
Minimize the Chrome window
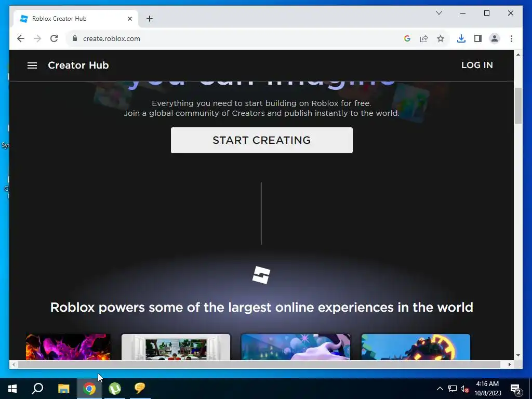point(463,13)
